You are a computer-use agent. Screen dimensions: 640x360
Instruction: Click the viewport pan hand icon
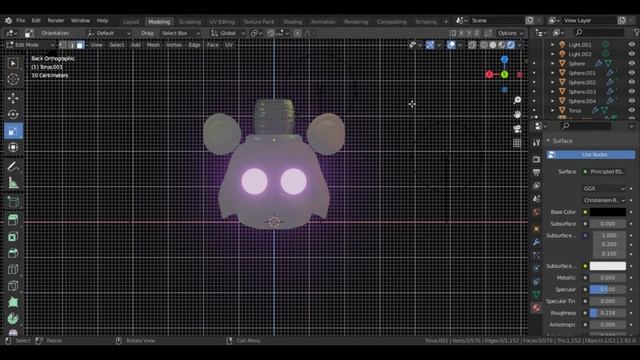click(x=517, y=115)
